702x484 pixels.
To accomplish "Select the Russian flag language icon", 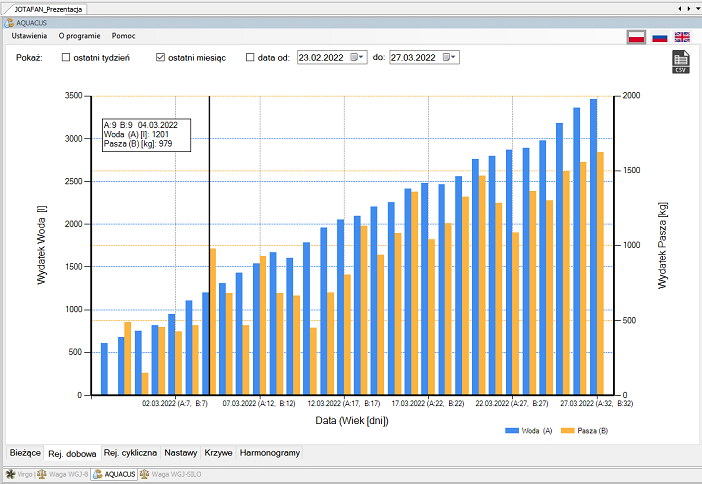I will pos(659,37).
